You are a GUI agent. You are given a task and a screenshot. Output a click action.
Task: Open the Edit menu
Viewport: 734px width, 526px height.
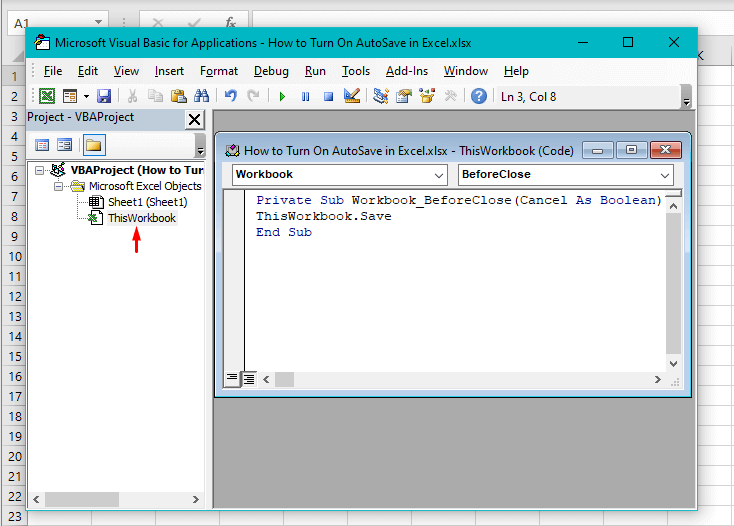pyautogui.click(x=88, y=71)
